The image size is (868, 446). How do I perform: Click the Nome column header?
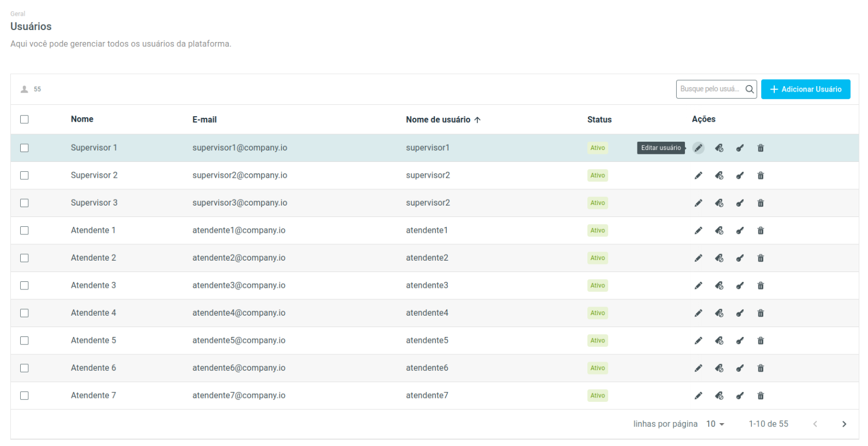coord(82,119)
